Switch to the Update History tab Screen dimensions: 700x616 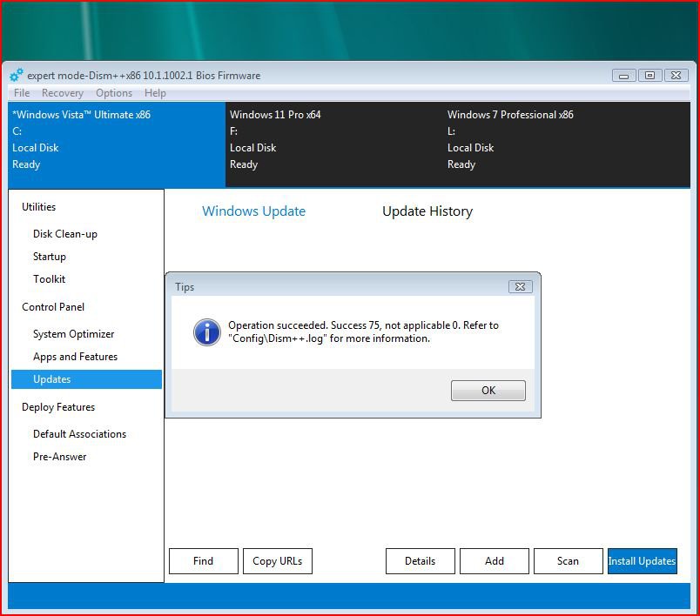427,211
